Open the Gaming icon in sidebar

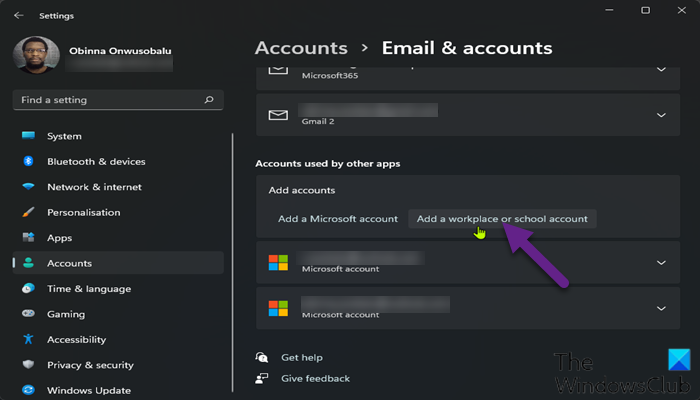28,314
